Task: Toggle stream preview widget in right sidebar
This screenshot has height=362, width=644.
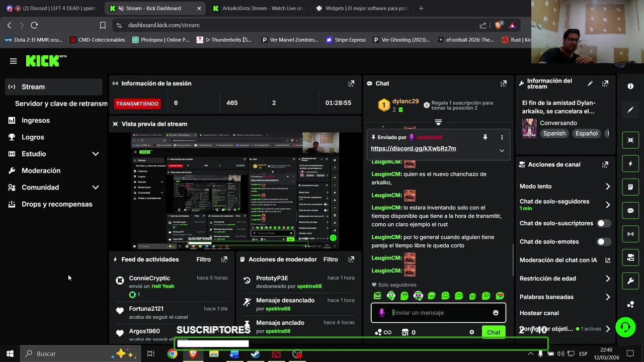Action: pyautogui.click(x=630, y=140)
